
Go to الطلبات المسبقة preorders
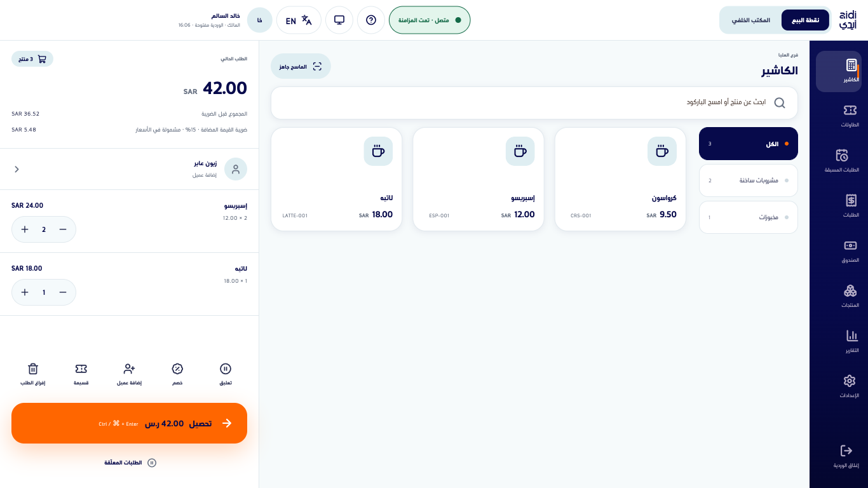pyautogui.click(x=842, y=161)
